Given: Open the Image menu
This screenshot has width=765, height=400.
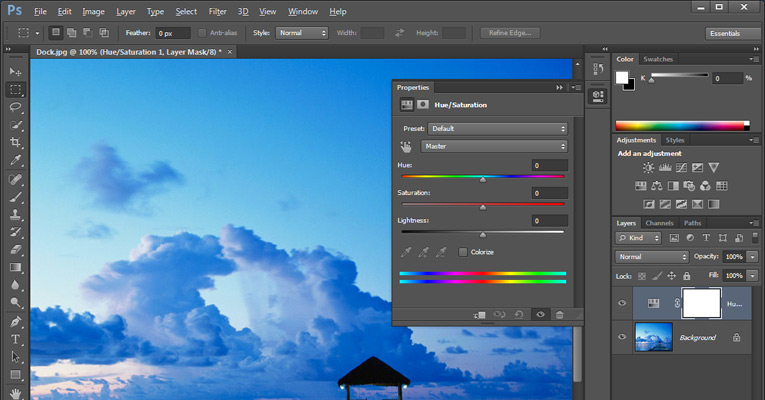Looking at the screenshot, I should click(93, 11).
